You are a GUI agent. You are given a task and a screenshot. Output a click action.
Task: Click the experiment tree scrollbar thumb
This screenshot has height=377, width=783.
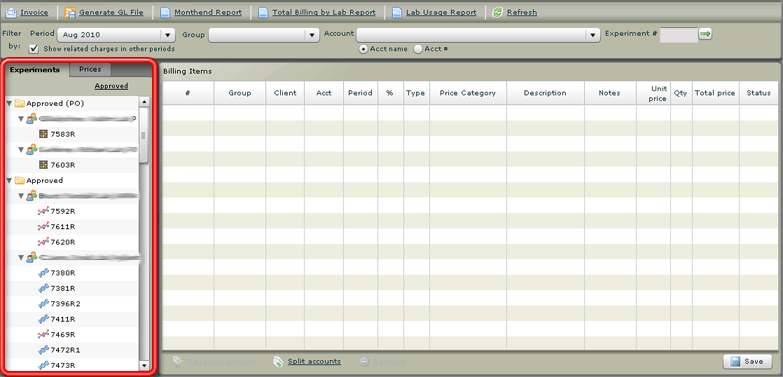tap(143, 135)
